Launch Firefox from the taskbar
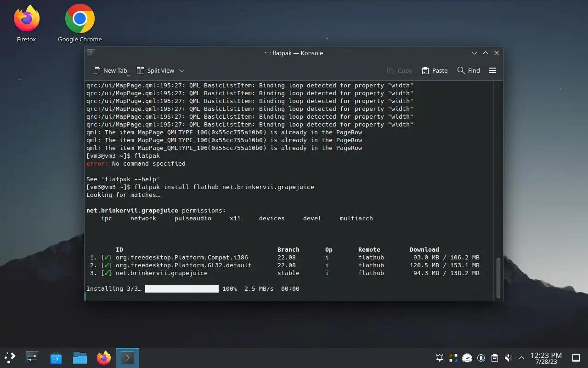The width and height of the screenshot is (588, 368). point(104,357)
